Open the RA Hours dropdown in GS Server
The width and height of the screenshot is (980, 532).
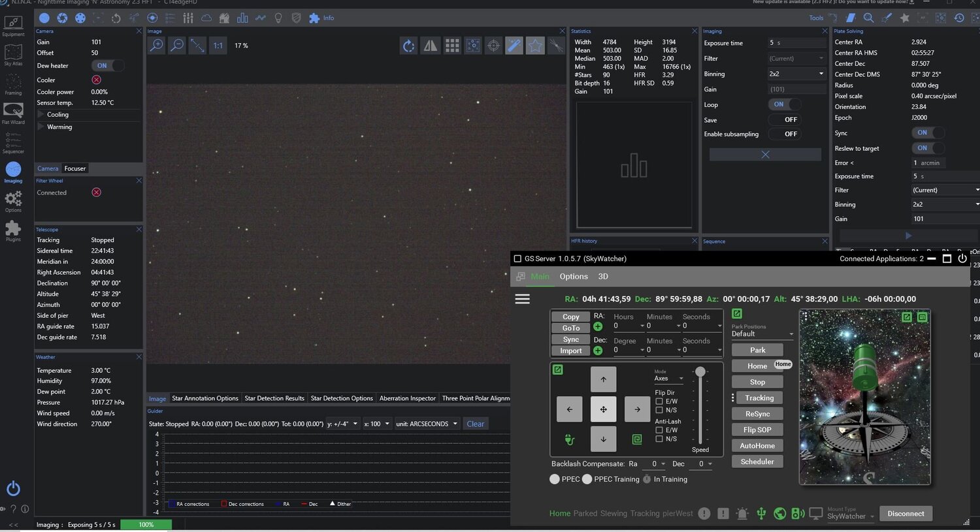tap(630, 326)
